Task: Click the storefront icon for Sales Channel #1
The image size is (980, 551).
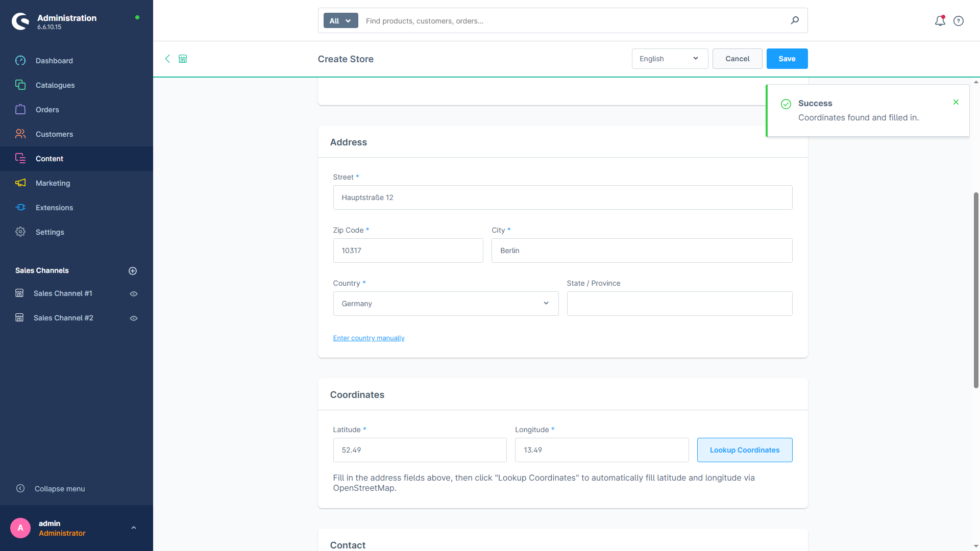Action: coord(19,293)
